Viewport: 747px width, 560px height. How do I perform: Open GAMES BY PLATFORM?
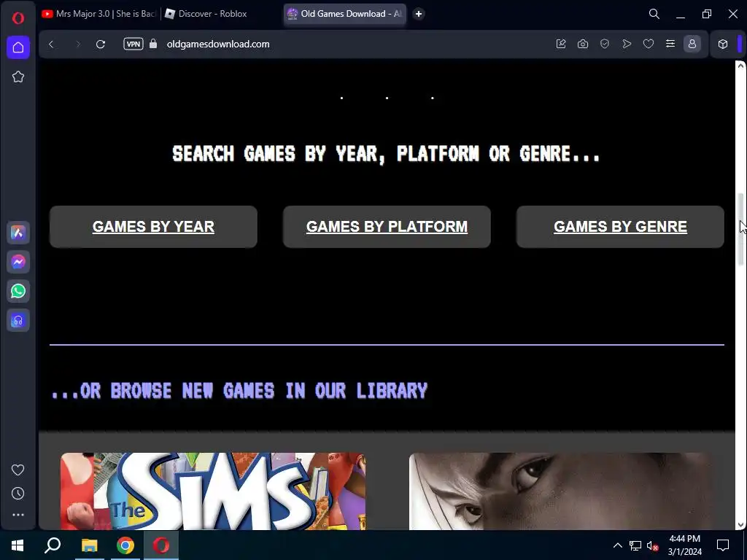coord(387,227)
